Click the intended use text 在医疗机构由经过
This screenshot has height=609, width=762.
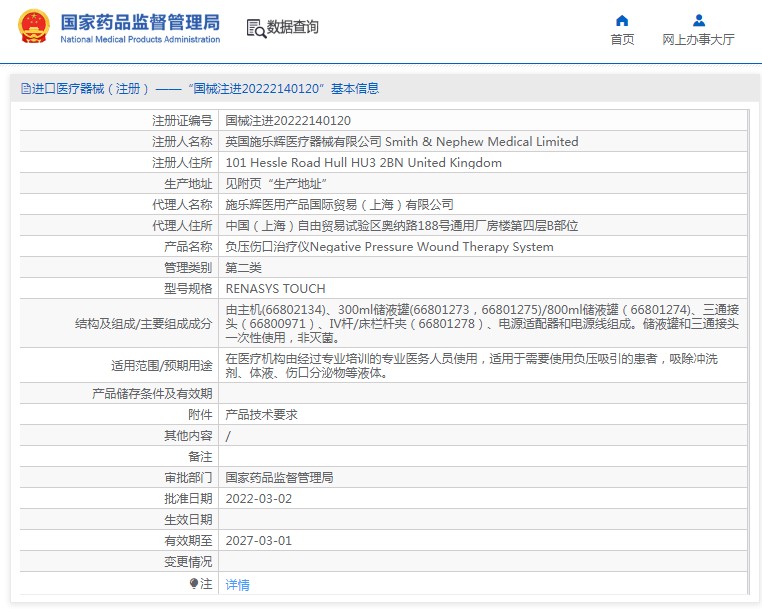point(471,365)
